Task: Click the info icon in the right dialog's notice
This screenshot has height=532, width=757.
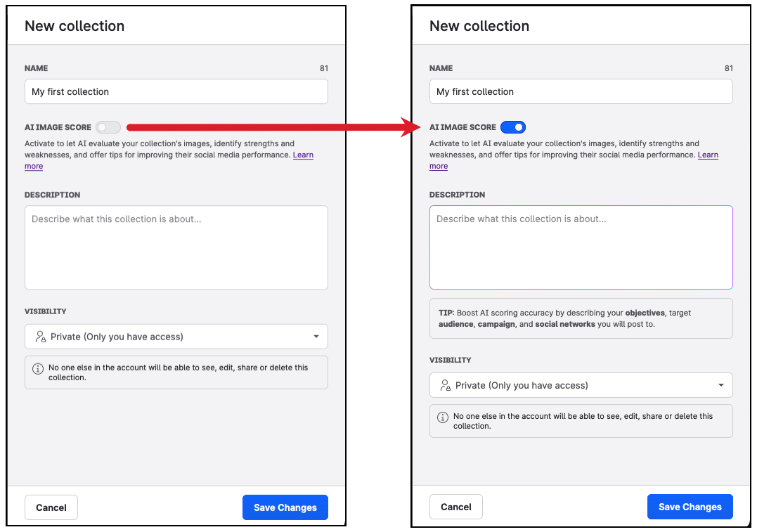Action: (443, 417)
